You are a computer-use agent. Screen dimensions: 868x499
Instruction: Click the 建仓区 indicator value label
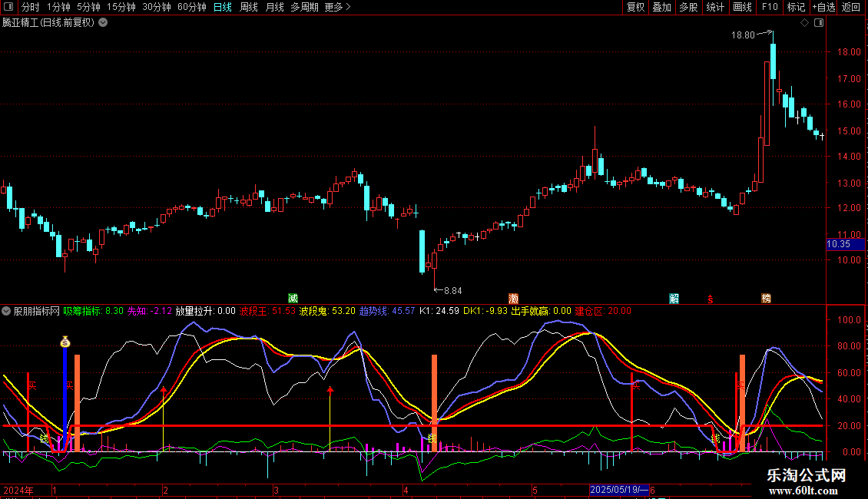pos(603,311)
